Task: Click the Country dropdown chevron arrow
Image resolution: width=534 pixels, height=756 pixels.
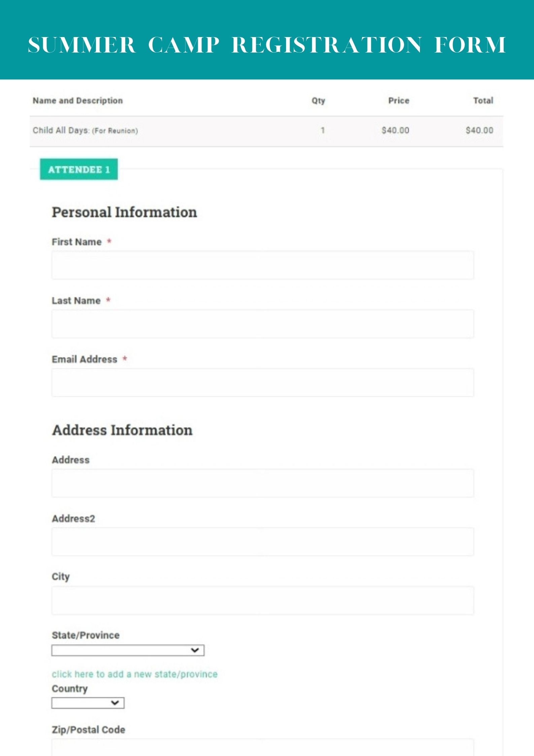Action: click(115, 703)
